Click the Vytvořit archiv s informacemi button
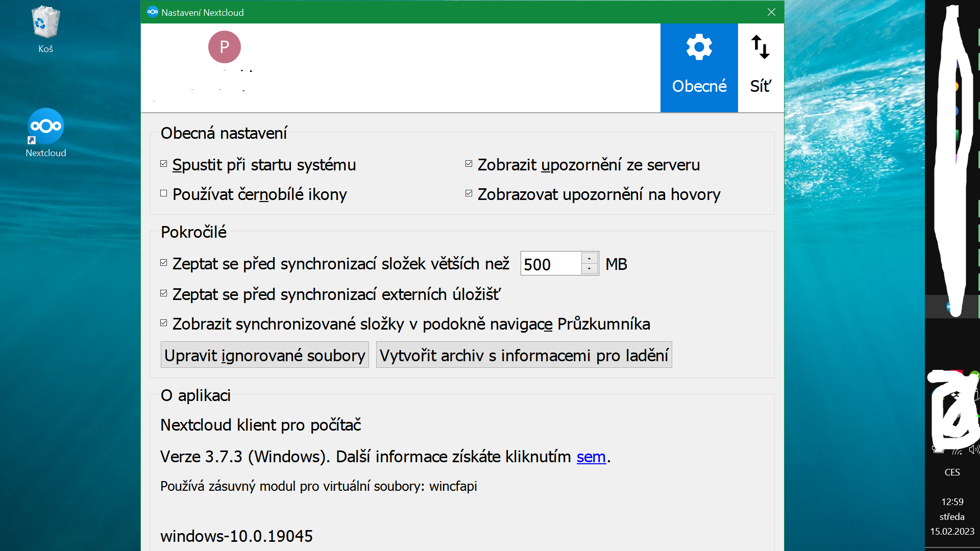Screen dimensions: 980x551 coord(524,354)
